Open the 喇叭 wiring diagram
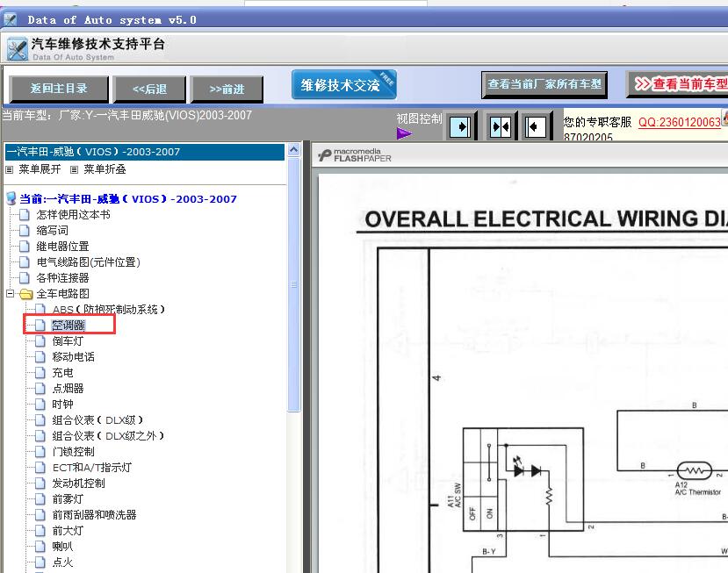The image size is (728, 573). pyautogui.click(x=62, y=546)
